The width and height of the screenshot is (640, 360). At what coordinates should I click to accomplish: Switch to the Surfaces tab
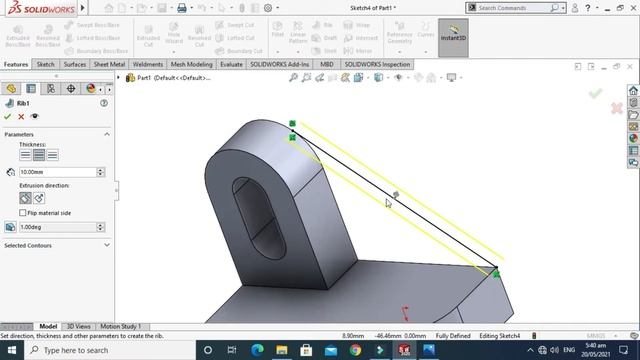click(x=75, y=64)
